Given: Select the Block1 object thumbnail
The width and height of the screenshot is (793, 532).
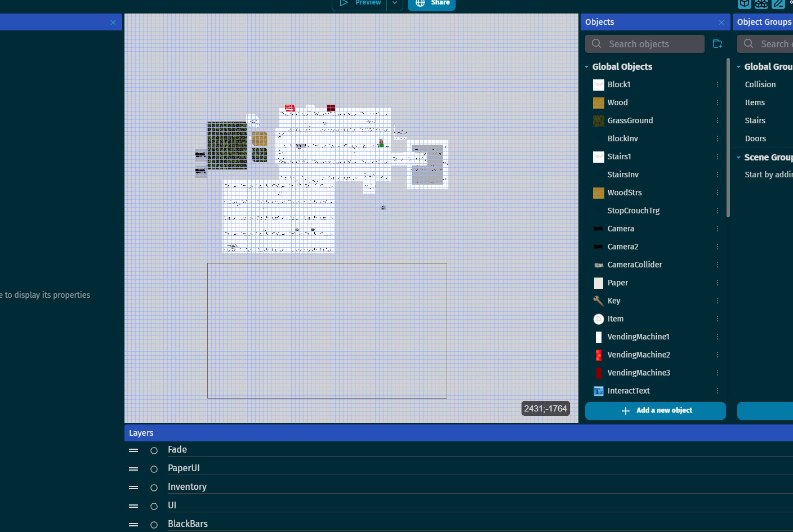Looking at the screenshot, I should pos(598,84).
